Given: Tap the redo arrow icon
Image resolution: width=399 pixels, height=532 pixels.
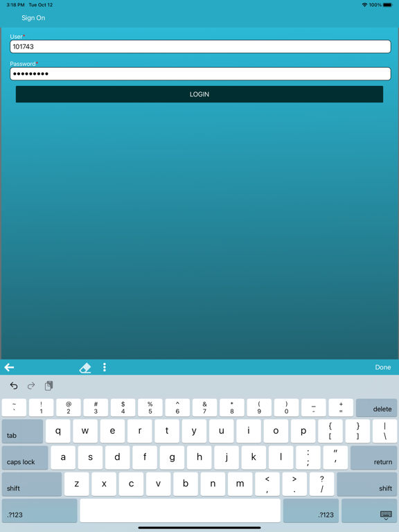Looking at the screenshot, I should point(31,386).
